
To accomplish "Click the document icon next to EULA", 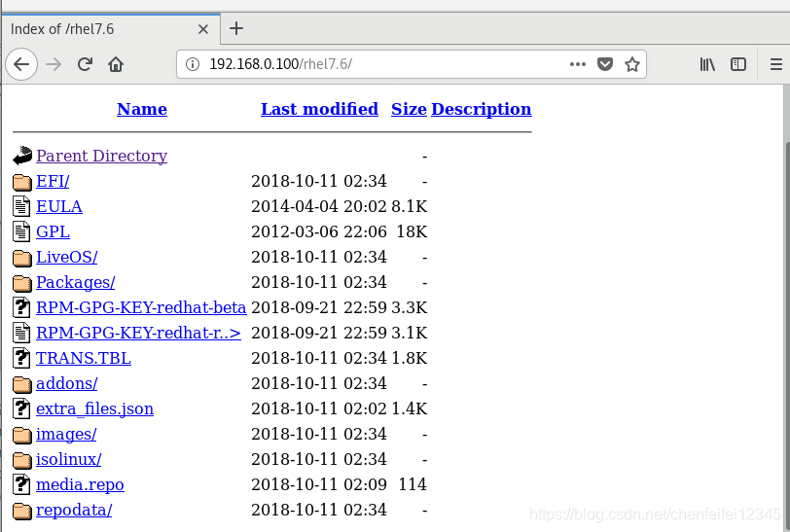I will [21, 206].
